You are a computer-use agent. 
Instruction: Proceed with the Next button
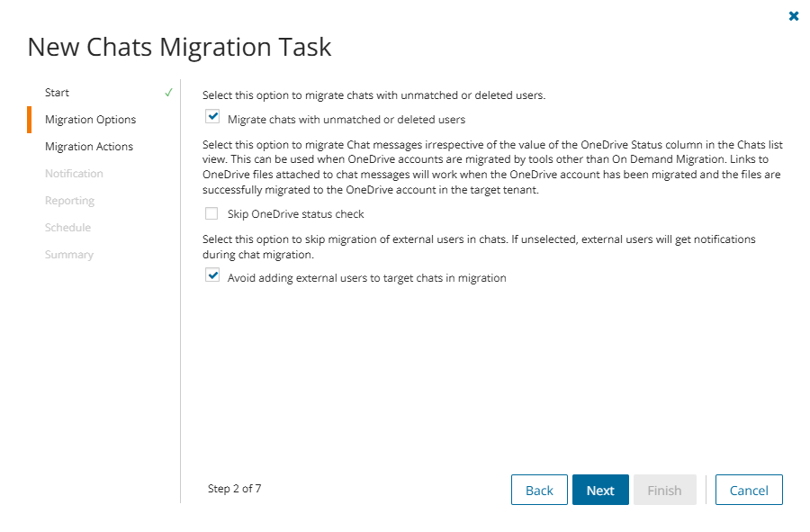pyautogui.click(x=600, y=490)
